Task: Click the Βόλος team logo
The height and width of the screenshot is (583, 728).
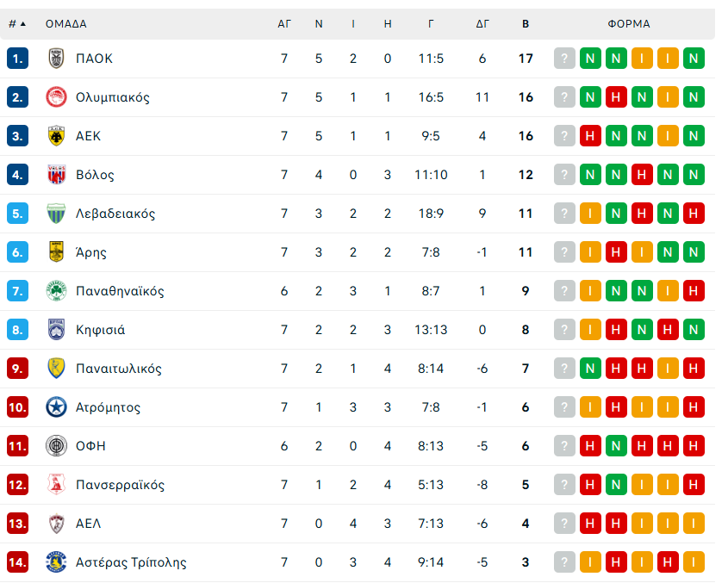Action: [x=56, y=175]
